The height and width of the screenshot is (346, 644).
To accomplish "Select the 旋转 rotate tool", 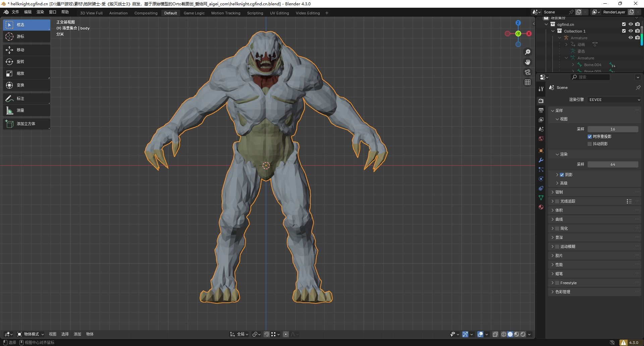I will point(27,62).
